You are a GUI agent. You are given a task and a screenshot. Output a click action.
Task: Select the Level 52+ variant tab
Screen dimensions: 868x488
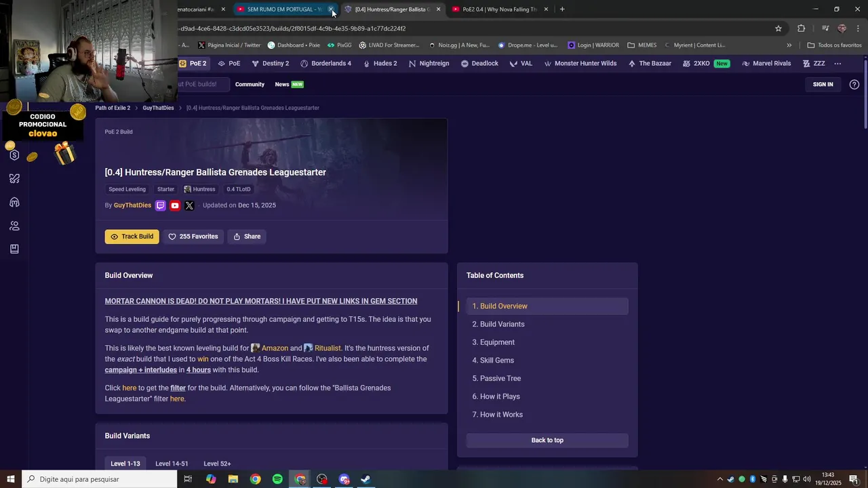pyautogui.click(x=217, y=464)
